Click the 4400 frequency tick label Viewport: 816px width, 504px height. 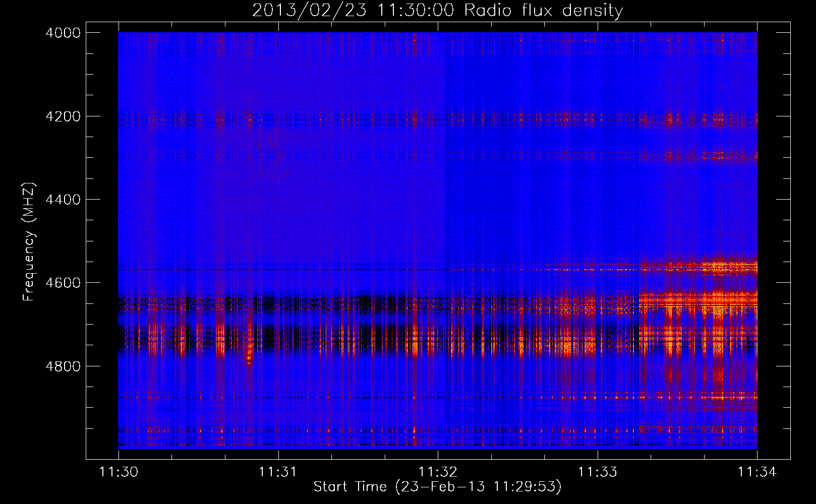[63, 200]
